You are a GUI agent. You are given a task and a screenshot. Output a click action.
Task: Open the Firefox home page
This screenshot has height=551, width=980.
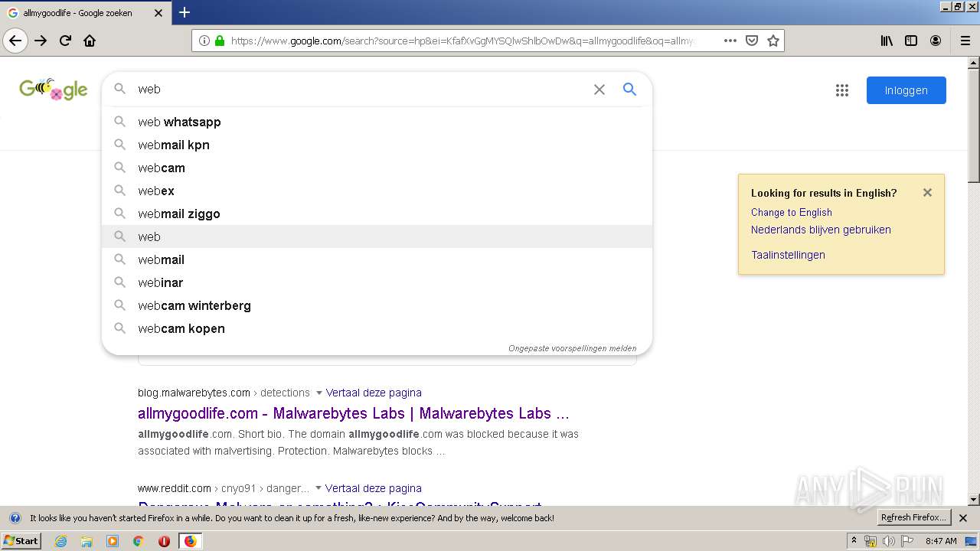click(90, 41)
